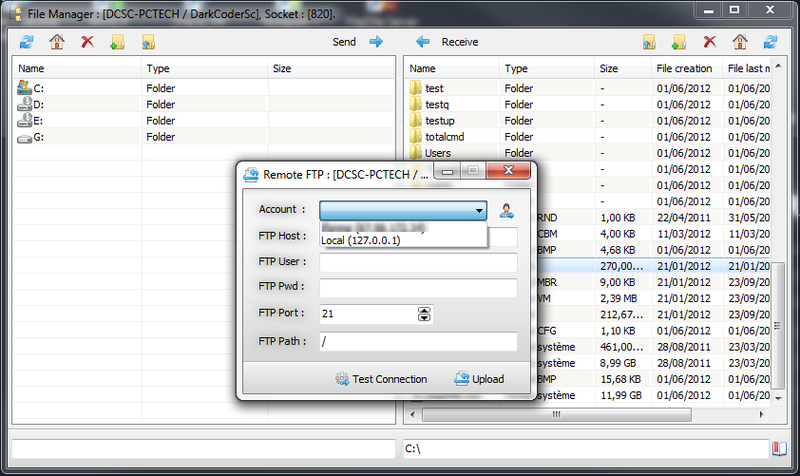
Task: Click vertical scrollbar down arrow
Action: 778,398
